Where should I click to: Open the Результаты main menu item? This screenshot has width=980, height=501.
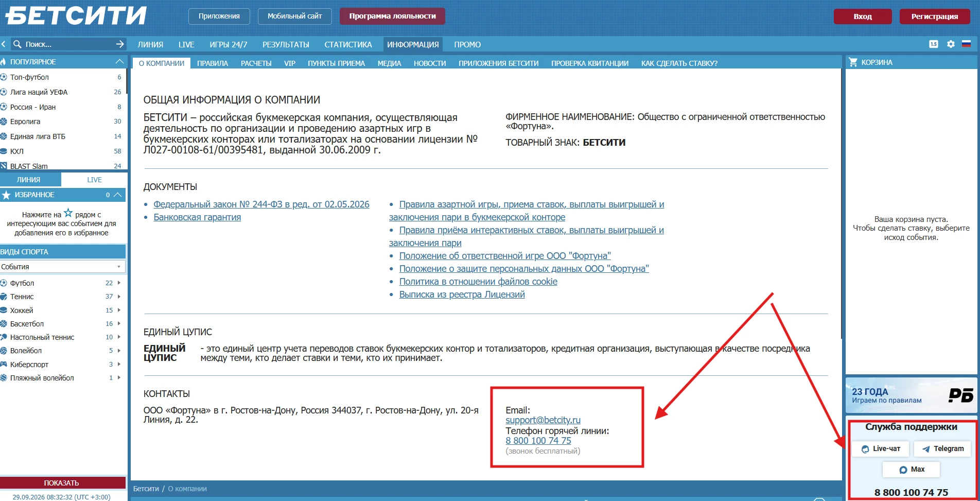[x=286, y=45]
